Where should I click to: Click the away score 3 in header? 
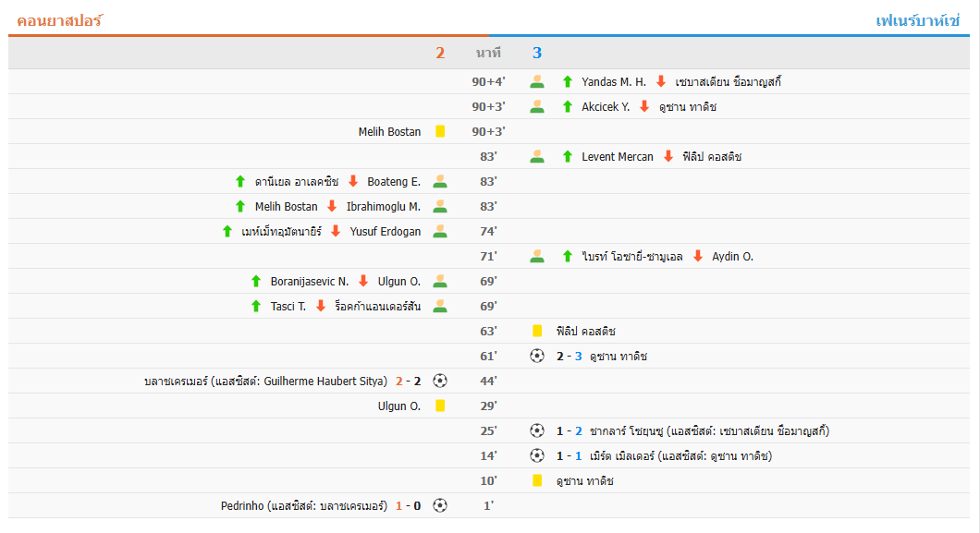click(x=537, y=53)
